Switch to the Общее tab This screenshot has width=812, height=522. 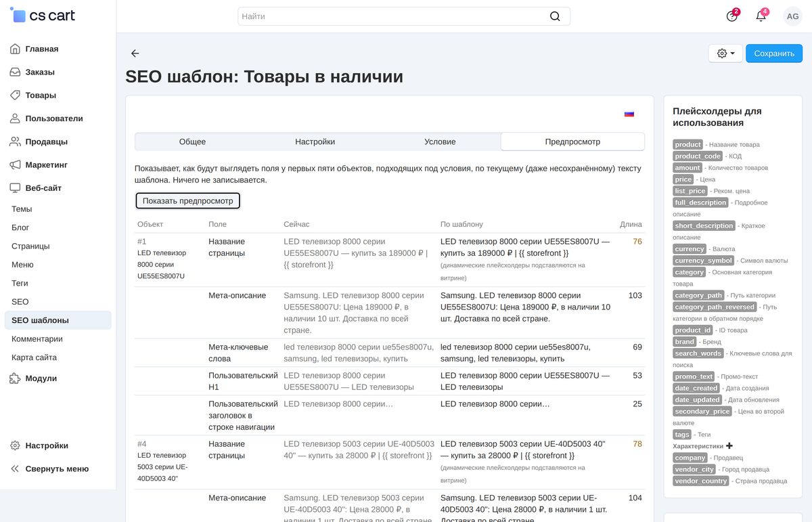tap(192, 142)
